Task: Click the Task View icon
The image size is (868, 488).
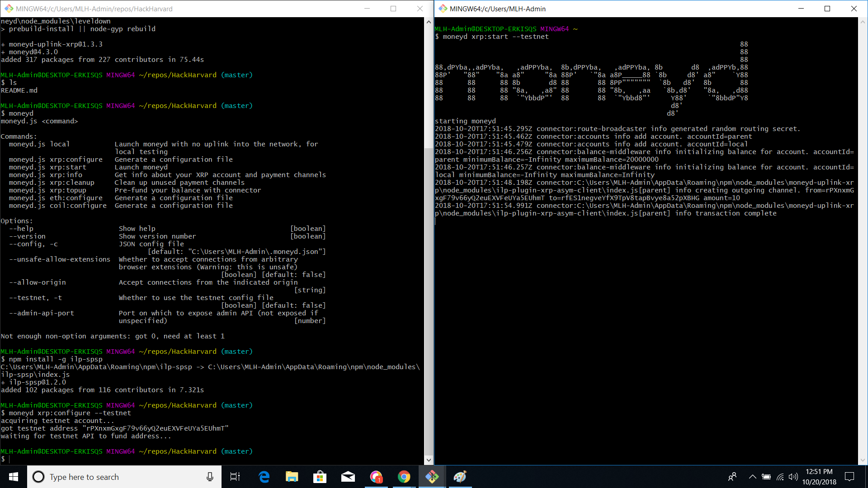Action: [x=235, y=477]
